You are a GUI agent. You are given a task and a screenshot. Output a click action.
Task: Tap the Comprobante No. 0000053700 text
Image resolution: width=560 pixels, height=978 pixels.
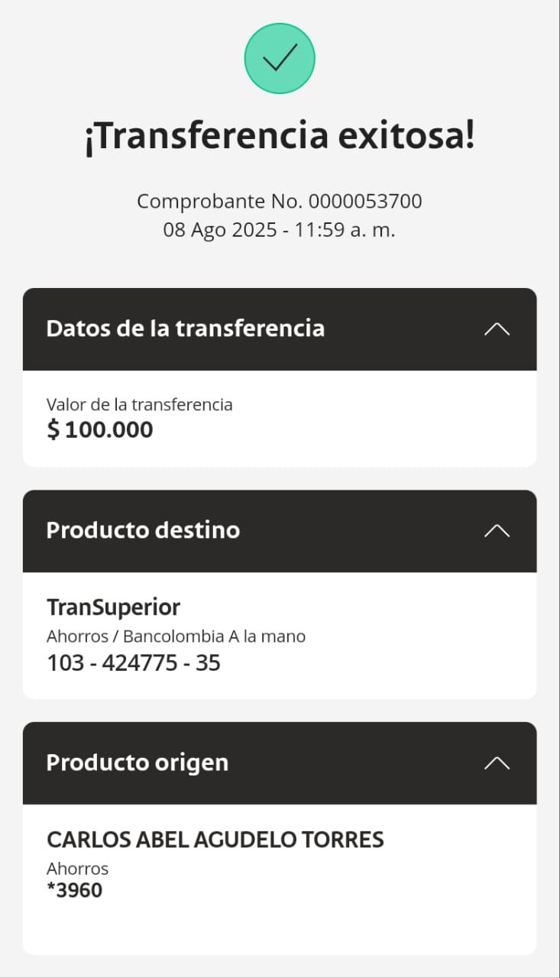point(280,202)
